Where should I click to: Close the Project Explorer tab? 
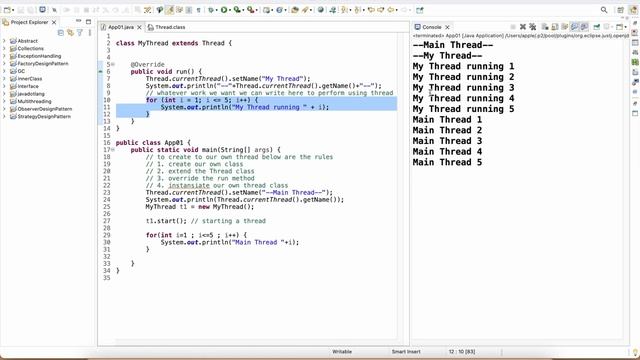point(54,22)
